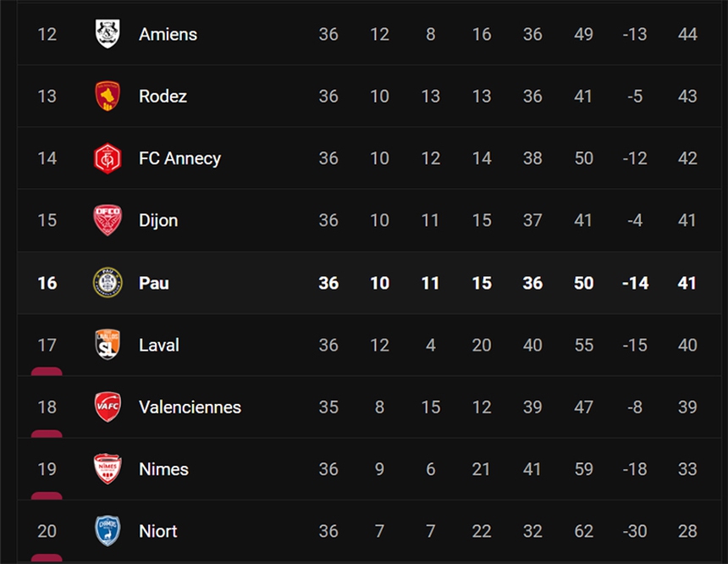The width and height of the screenshot is (728, 564).
Task: Open the FC Annecy team name
Action: click(179, 158)
